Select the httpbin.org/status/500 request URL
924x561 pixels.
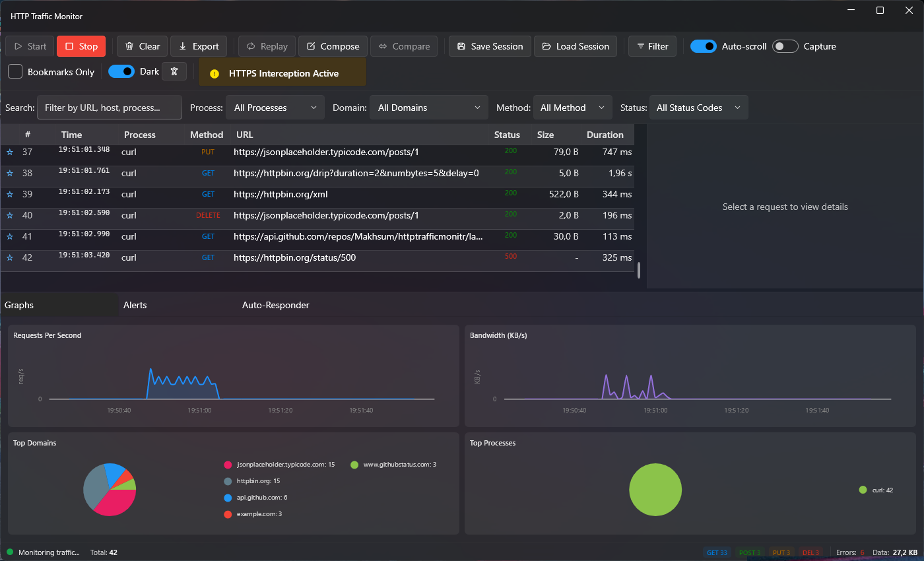[x=294, y=258]
